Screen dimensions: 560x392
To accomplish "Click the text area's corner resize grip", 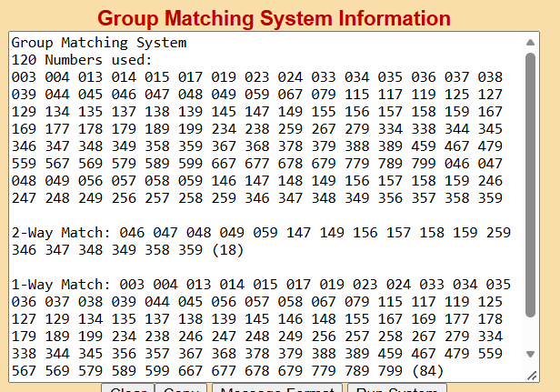I will coord(532,376).
